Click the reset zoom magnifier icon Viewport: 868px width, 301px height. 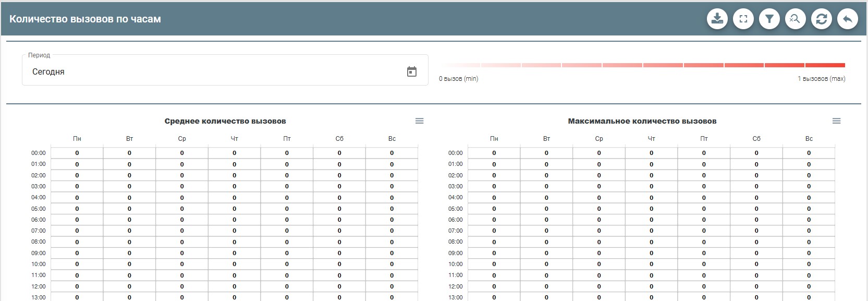click(796, 19)
